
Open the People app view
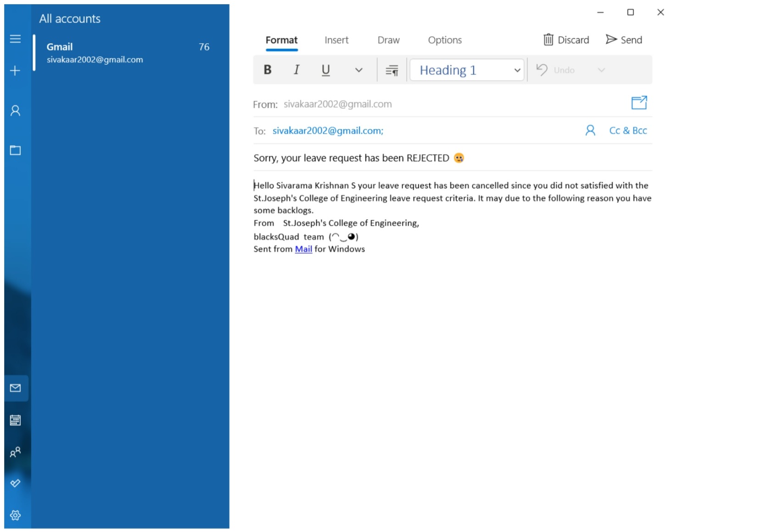coord(16,452)
